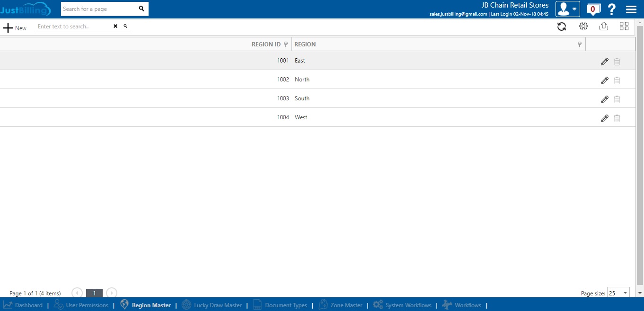Open the Document Types tab
The height and width of the screenshot is (311, 644).
point(280,305)
